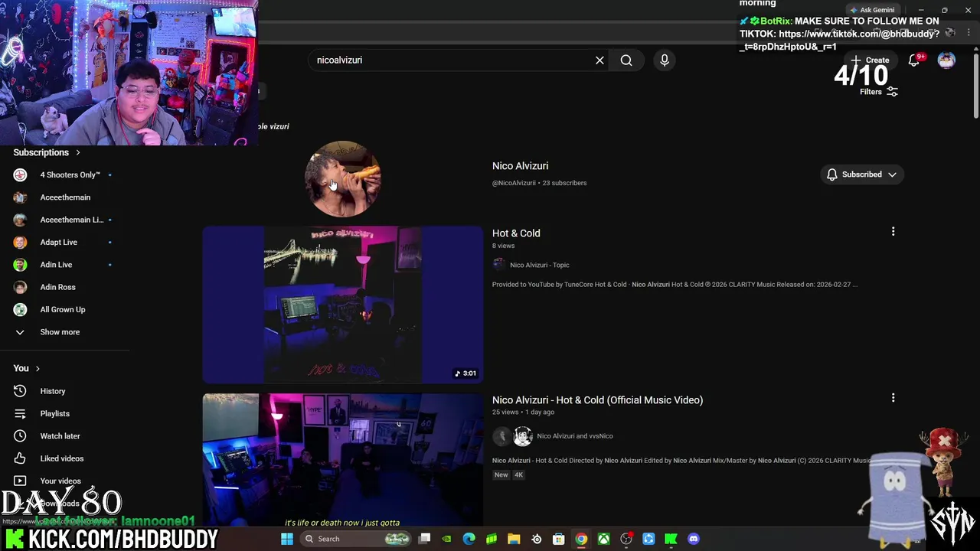Expand the You section header

coord(27,368)
